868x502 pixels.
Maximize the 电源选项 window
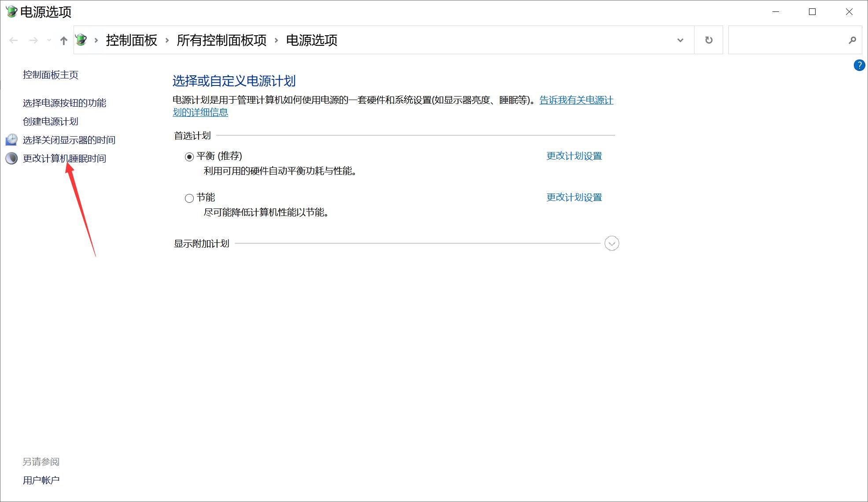pos(813,12)
